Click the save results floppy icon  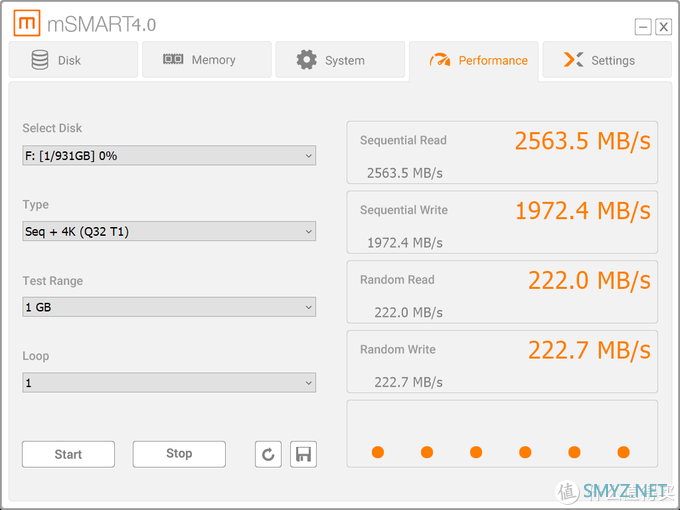(303, 454)
